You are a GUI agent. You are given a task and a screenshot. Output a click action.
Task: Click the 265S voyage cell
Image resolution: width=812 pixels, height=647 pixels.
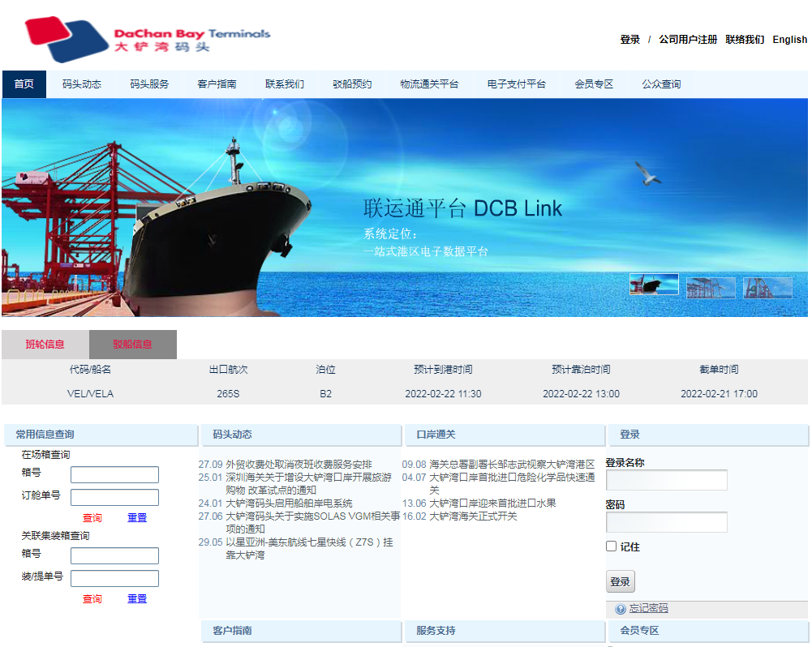pos(229,394)
